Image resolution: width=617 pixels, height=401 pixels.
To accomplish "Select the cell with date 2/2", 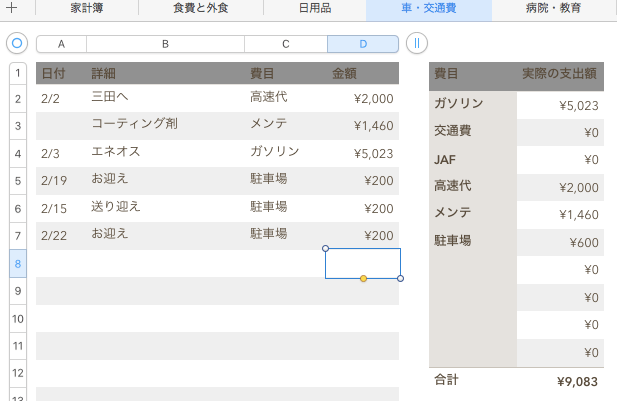I will (x=61, y=98).
